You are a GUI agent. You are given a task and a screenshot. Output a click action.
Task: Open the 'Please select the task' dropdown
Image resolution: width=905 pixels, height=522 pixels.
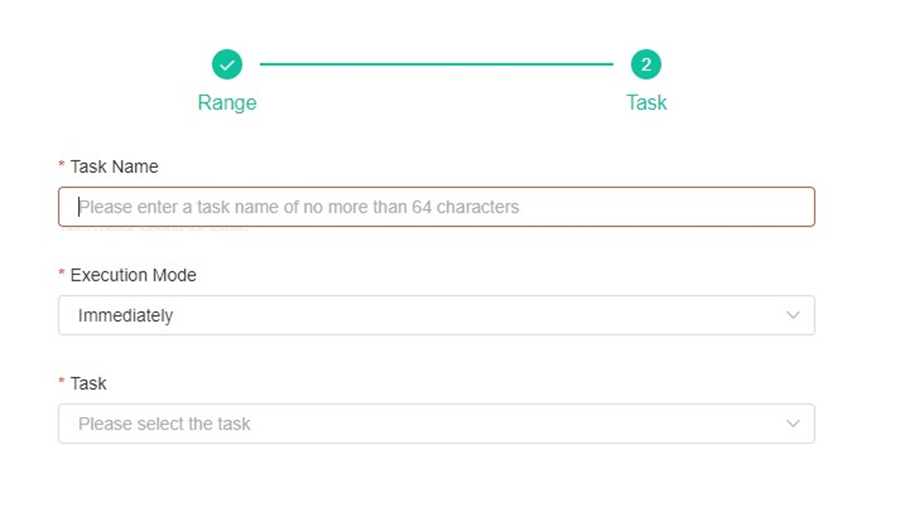click(436, 424)
